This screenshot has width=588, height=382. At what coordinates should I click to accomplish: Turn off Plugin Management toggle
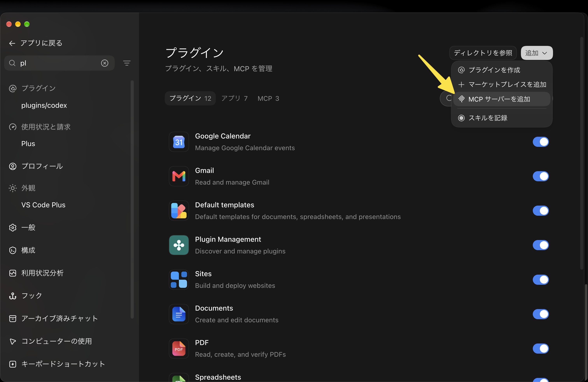541,245
